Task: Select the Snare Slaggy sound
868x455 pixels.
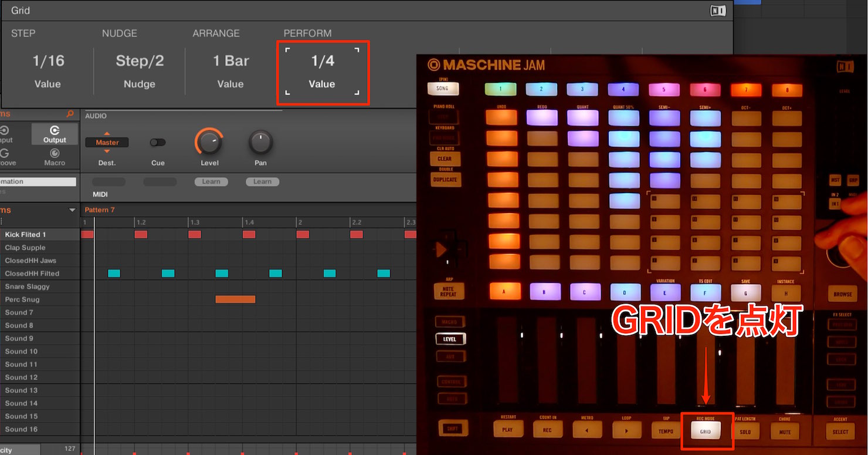Action: coord(40,287)
